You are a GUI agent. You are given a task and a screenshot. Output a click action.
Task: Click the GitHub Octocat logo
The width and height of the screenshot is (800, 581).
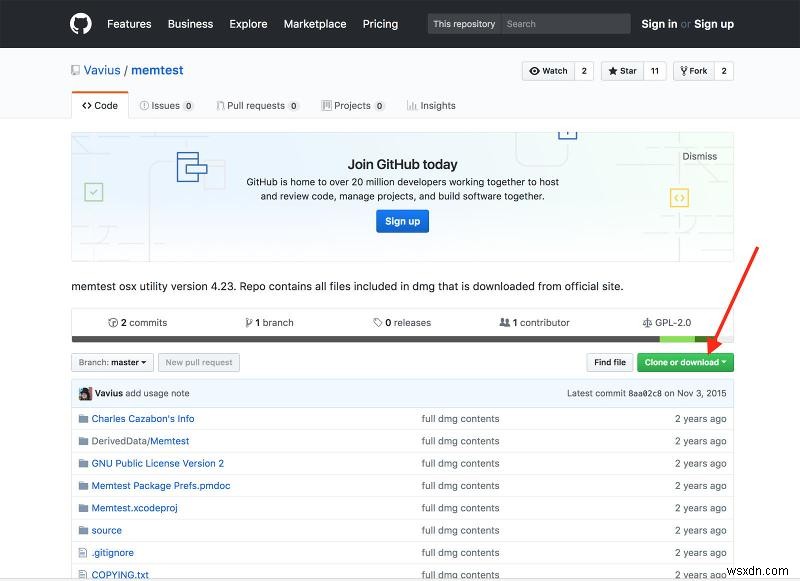click(x=81, y=24)
